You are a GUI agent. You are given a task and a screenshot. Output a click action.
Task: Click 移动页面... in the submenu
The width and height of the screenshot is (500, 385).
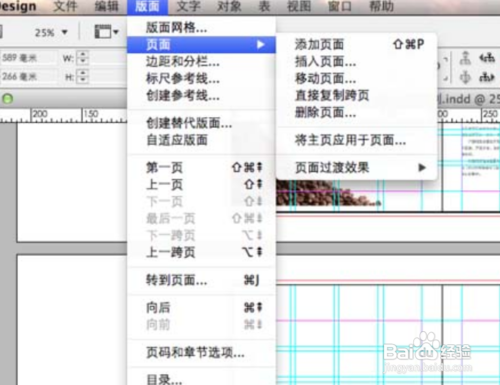(x=356, y=79)
